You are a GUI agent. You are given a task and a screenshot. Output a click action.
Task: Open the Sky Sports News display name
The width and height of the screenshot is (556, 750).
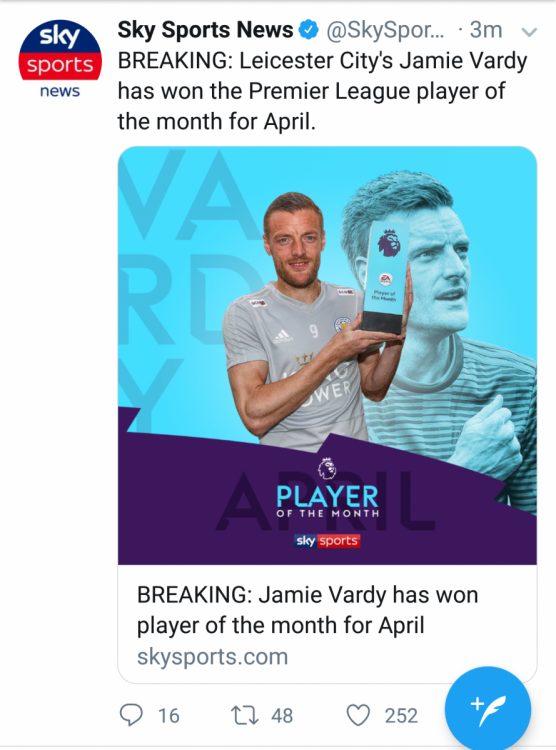[205, 30]
